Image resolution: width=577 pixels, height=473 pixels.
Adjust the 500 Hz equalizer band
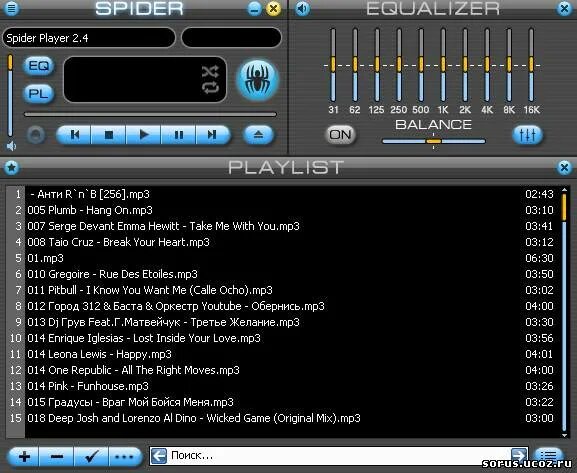(421, 65)
